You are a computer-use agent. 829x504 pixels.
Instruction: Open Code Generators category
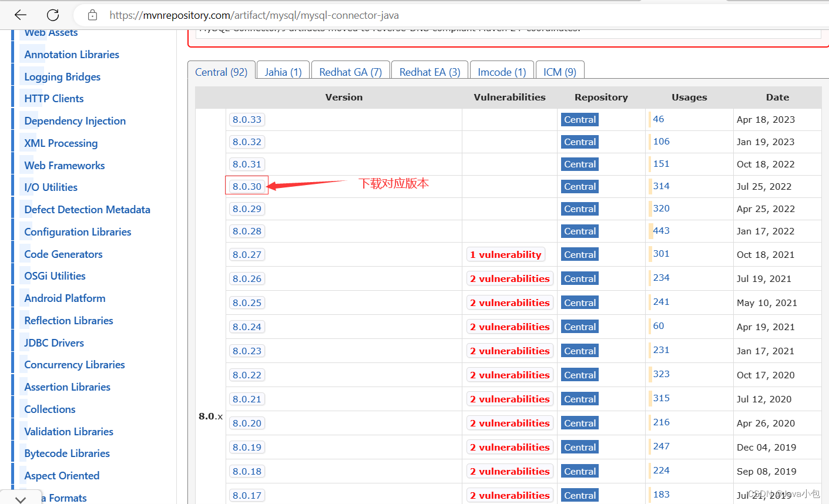point(63,254)
